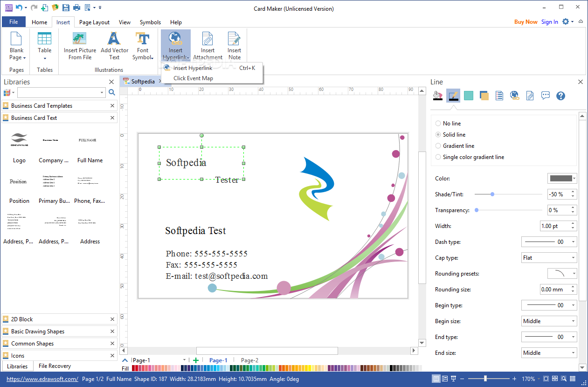Click the Transparency slider handle
The image size is (588, 387).
(477, 210)
